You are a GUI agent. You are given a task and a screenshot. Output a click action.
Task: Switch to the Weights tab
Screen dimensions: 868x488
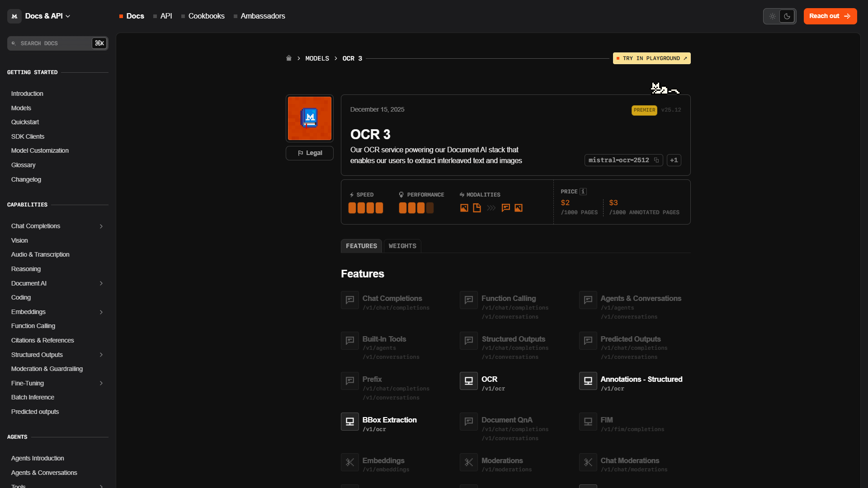click(x=402, y=246)
